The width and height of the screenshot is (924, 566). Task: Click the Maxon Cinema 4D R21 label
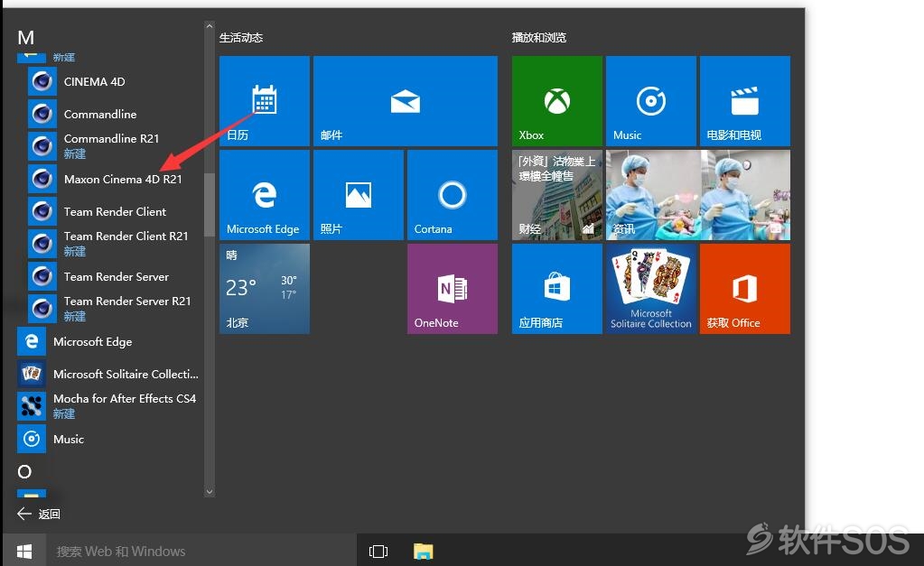pyautogui.click(x=123, y=179)
